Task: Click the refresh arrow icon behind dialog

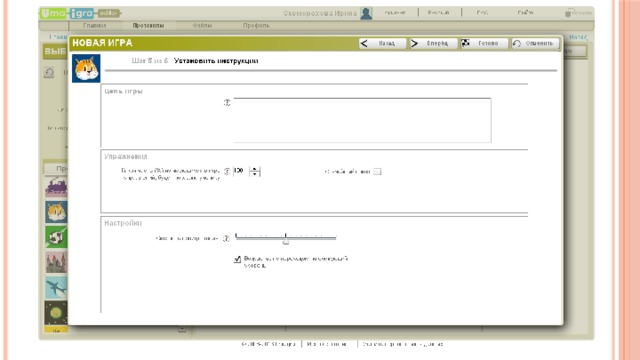Action: (49, 73)
